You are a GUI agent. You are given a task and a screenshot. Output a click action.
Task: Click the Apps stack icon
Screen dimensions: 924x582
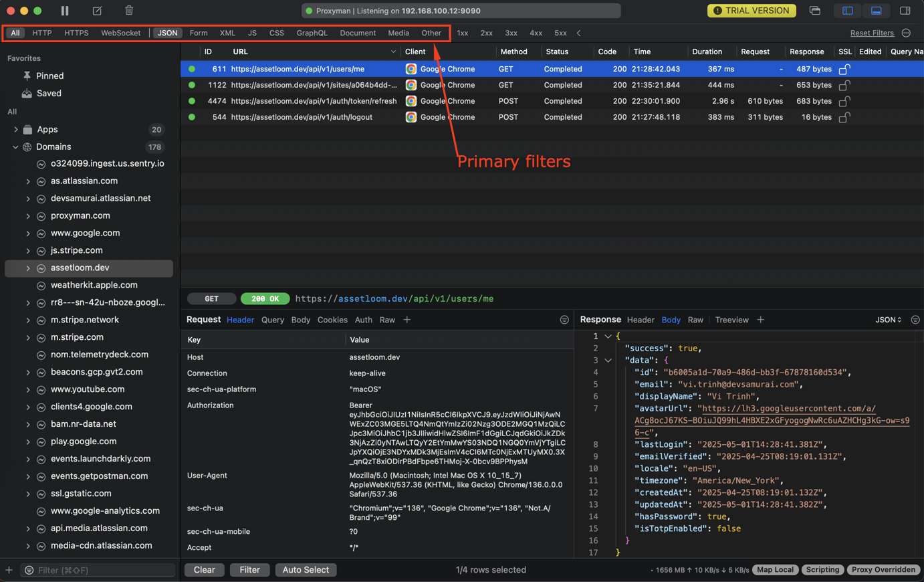point(27,129)
